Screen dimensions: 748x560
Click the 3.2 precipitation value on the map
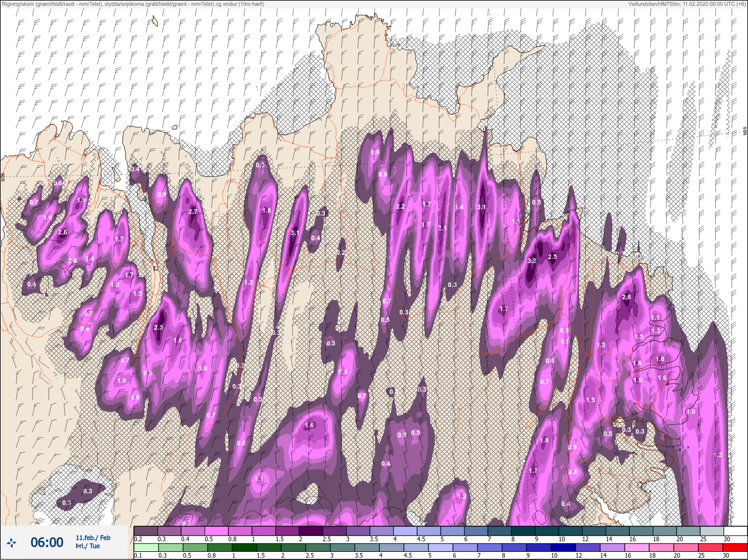tap(532, 261)
